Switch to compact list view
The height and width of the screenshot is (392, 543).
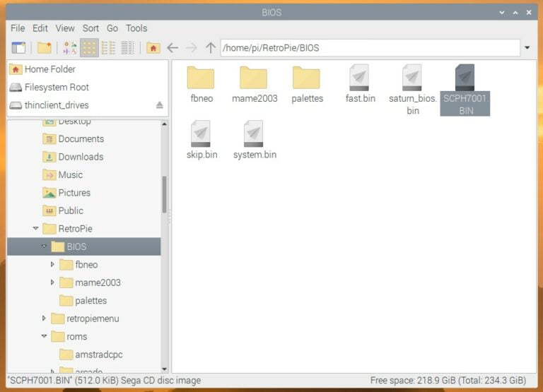tap(108, 48)
